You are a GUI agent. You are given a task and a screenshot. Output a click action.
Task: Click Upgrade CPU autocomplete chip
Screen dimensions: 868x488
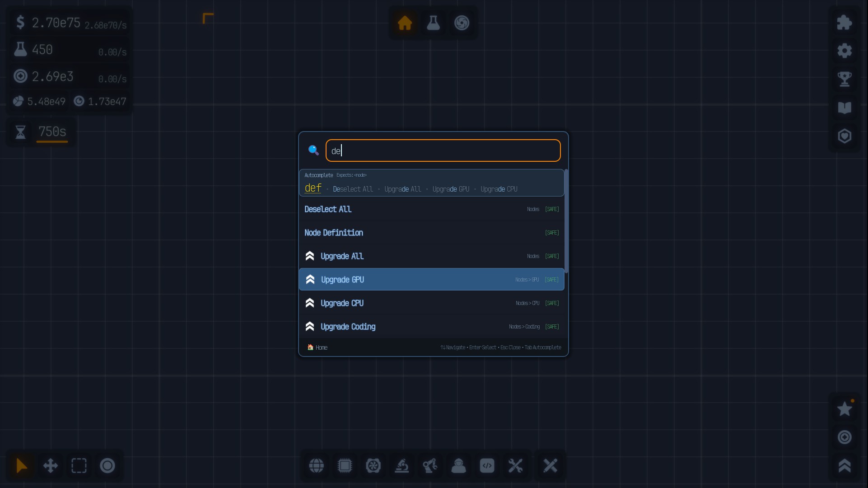pyautogui.click(x=499, y=189)
